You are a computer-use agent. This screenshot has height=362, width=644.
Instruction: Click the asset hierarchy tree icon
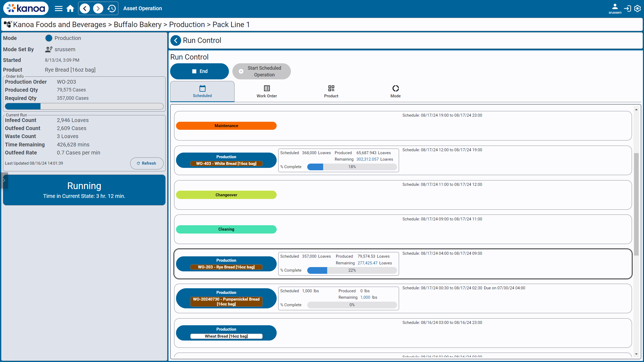[x=8, y=24]
